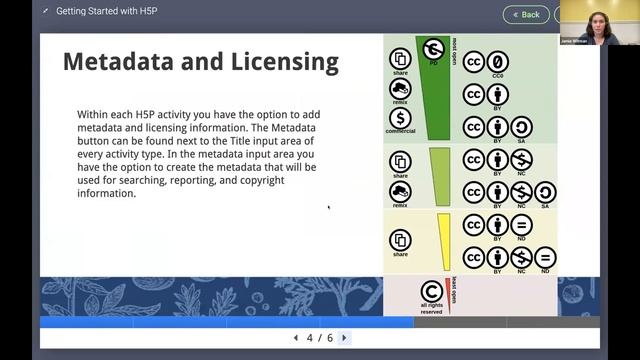Click the ND equals icon in CC BY ND row
Viewport: 640px width, 360px height.
(x=521, y=225)
